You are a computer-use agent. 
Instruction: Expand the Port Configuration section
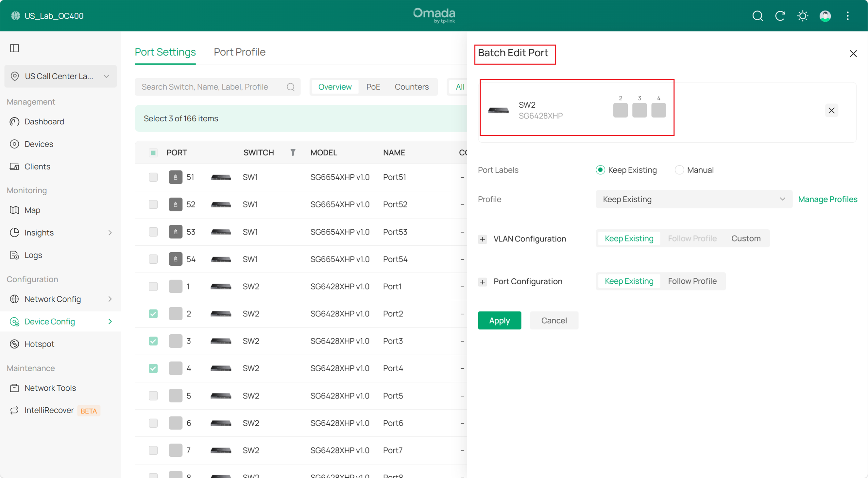pos(482,282)
